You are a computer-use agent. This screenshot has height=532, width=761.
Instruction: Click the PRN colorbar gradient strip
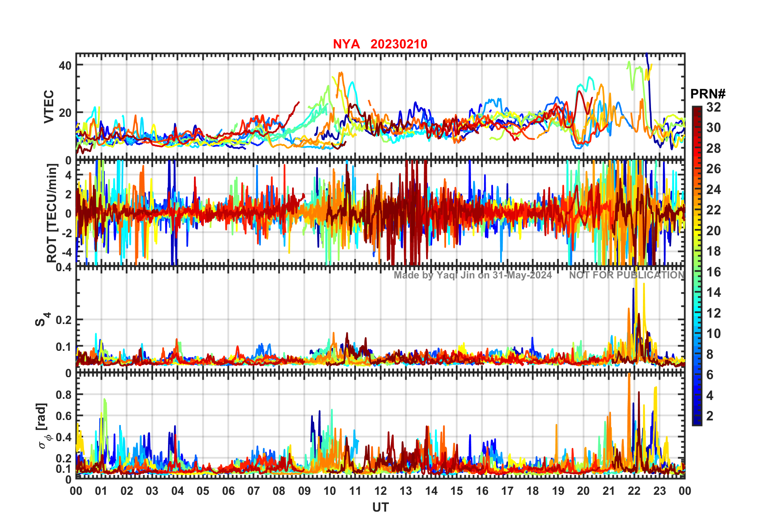coord(697,266)
